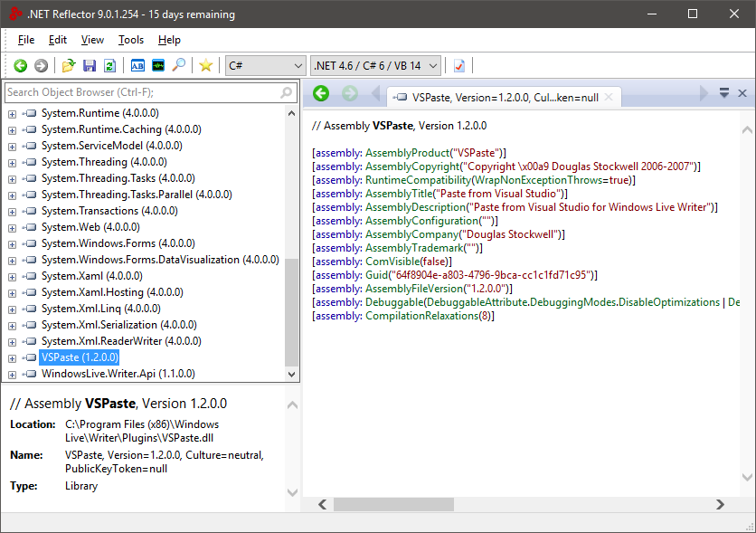The height and width of the screenshot is (533, 756).
Task: Open the Help menu
Action: click(169, 40)
